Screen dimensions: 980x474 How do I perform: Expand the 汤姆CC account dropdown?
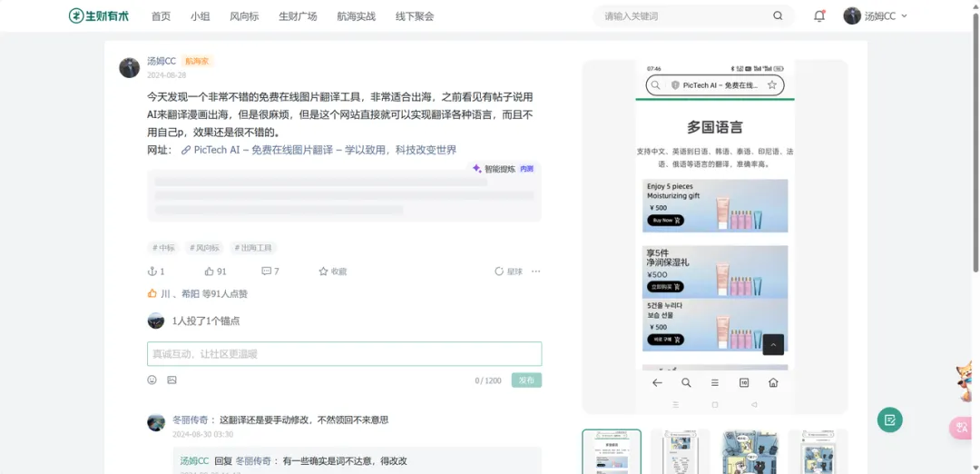click(x=905, y=16)
